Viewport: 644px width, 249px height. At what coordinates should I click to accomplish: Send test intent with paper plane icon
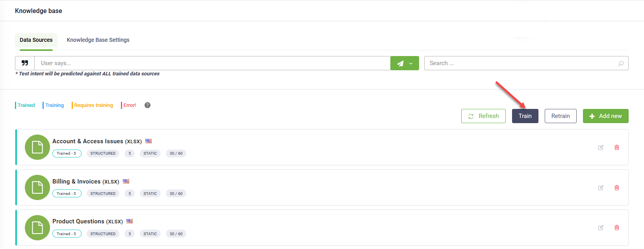click(400, 63)
